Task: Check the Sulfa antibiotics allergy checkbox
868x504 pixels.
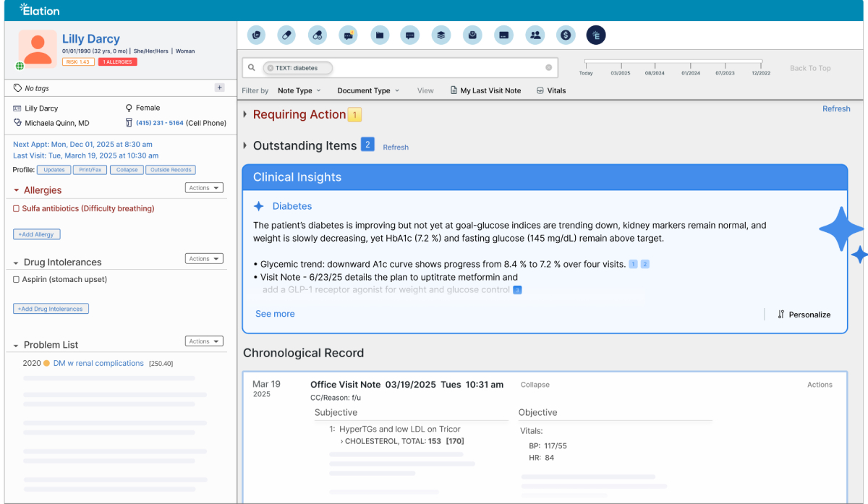Action: click(x=17, y=209)
